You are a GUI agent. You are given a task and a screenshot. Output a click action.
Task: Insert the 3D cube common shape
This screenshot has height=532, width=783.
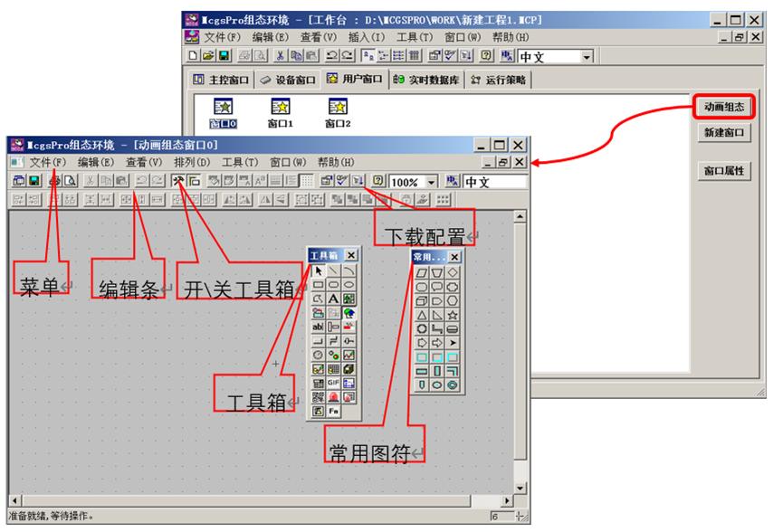[422, 301]
